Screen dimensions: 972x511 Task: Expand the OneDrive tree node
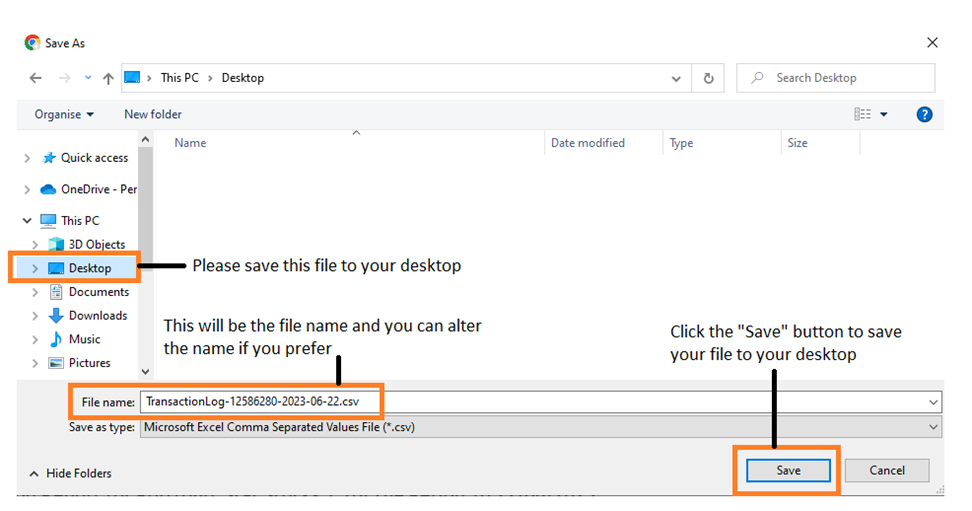pyautogui.click(x=27, y=189)
